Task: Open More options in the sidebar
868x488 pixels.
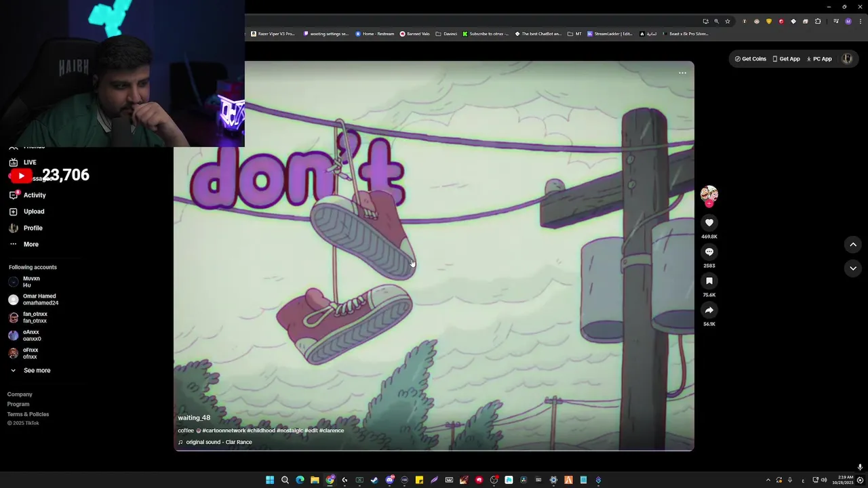Action: tap(24, 244)
